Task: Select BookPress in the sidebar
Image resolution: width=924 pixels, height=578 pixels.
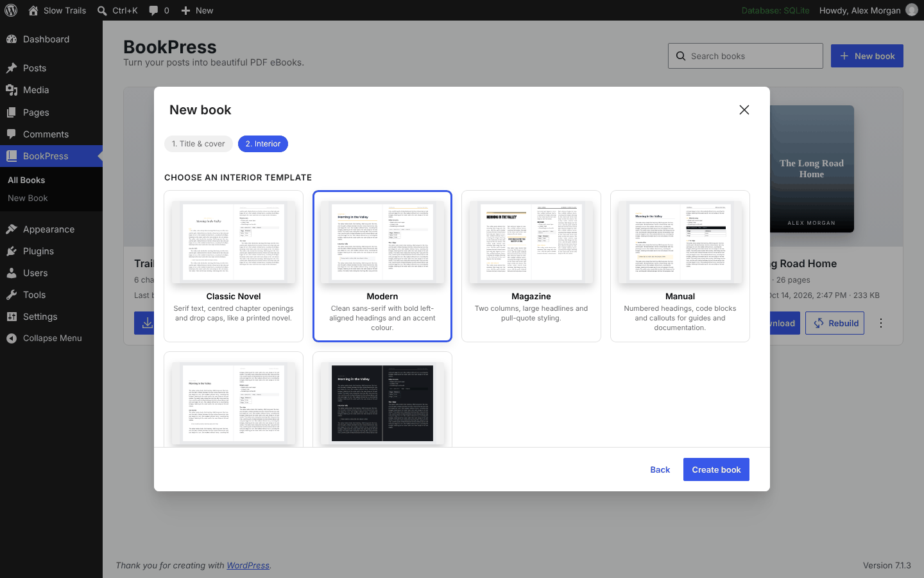Action: (51, 156)
